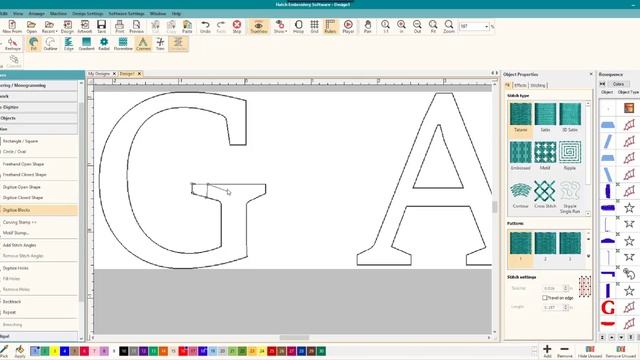Click the Radial fill icon
This screenshot has height=360, width=640.
point(104,44)
